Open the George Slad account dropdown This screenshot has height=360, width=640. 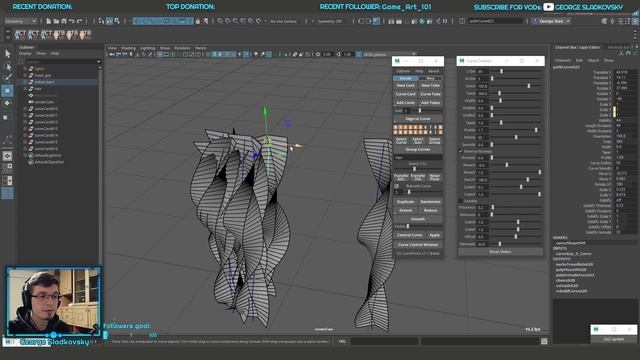pos(551,21)
